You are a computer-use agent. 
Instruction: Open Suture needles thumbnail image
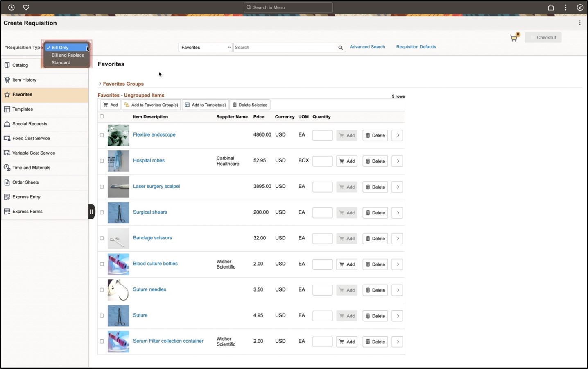(x=118, y=290)
